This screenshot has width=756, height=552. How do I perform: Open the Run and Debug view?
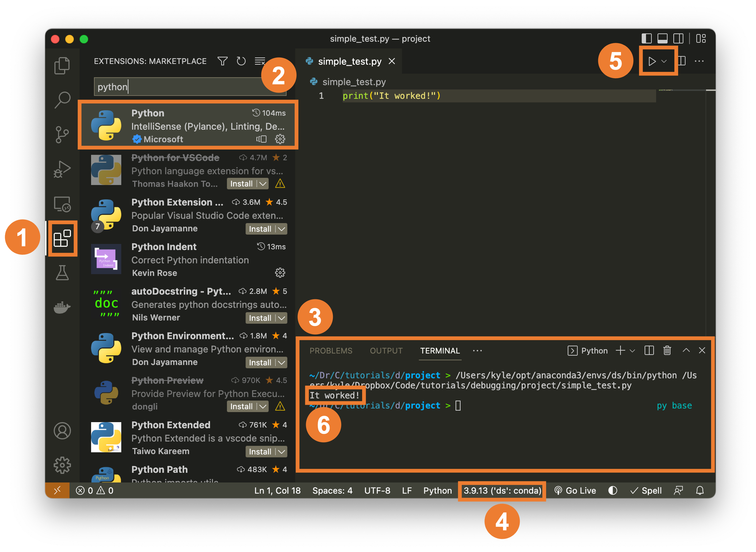tap(62, 169)
